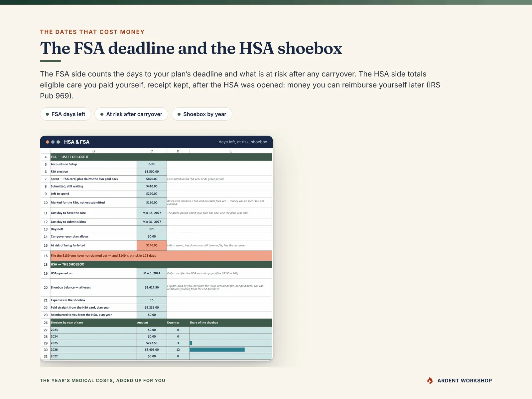This screenshot has width=532, height=399.
Task: Select column E header
Action: pos(230,151)
